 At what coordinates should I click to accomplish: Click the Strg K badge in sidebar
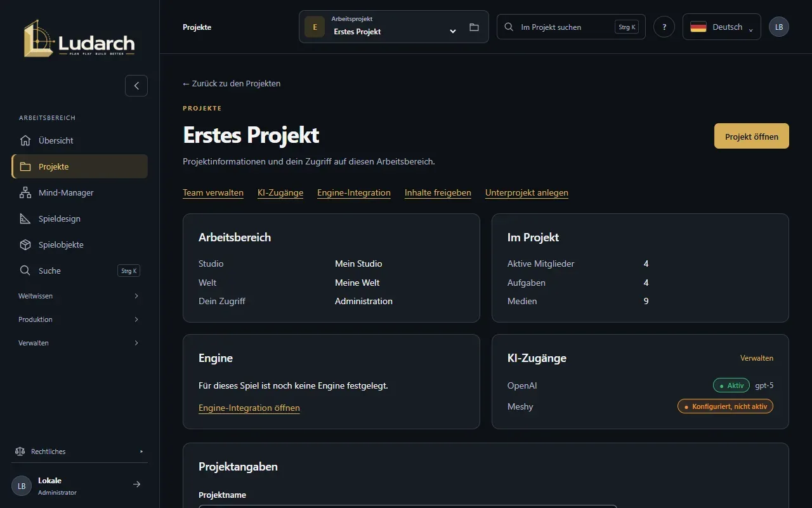129,271
